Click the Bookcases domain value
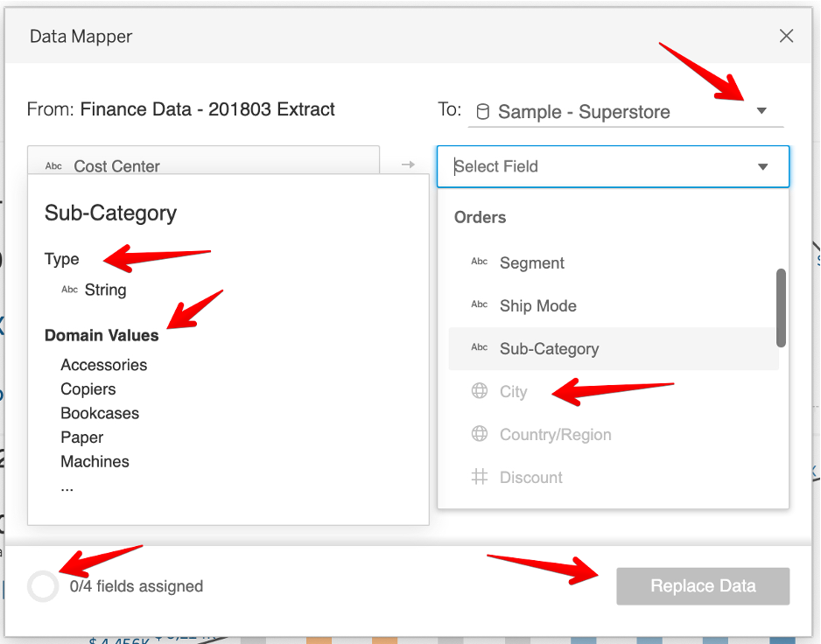The height and width of the screenshot is (644, 821). coord(100,413)
